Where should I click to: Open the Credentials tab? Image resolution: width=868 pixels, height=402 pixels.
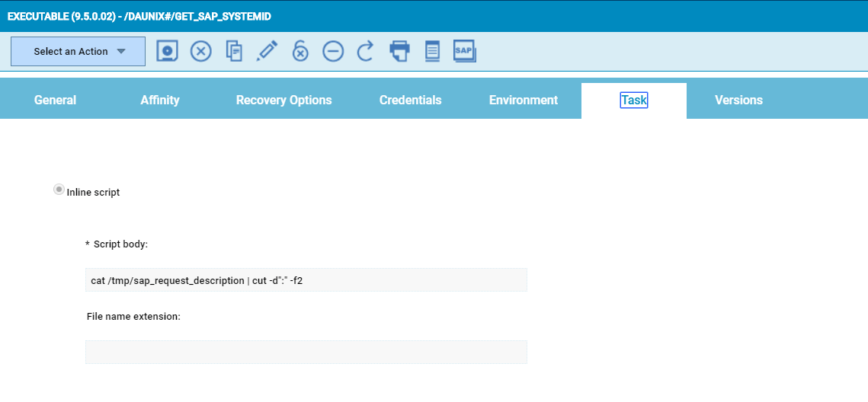pos(410,100)
